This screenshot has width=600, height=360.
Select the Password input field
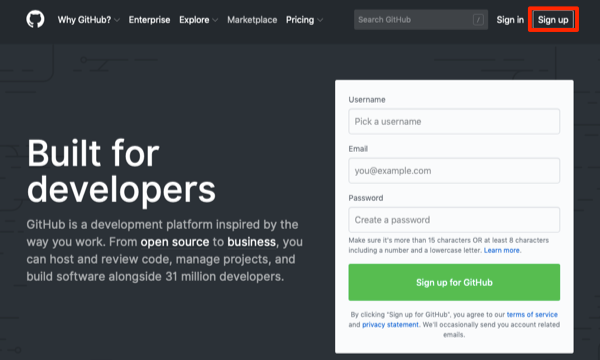[454, 220]
